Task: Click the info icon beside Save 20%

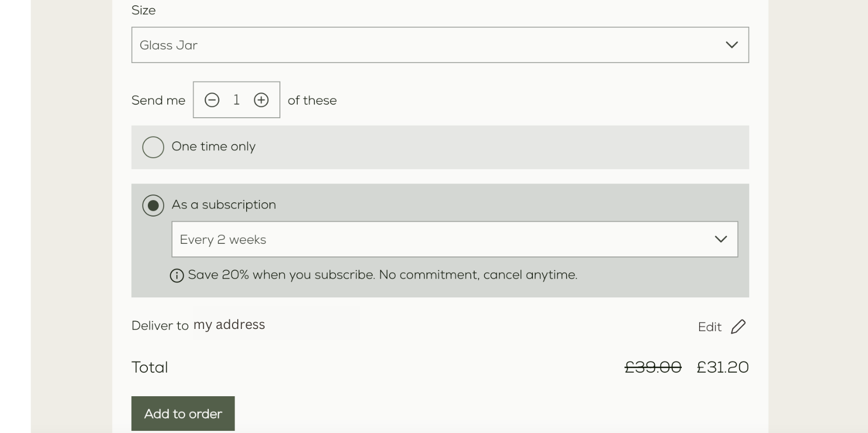Action: (x=177, y=275)
